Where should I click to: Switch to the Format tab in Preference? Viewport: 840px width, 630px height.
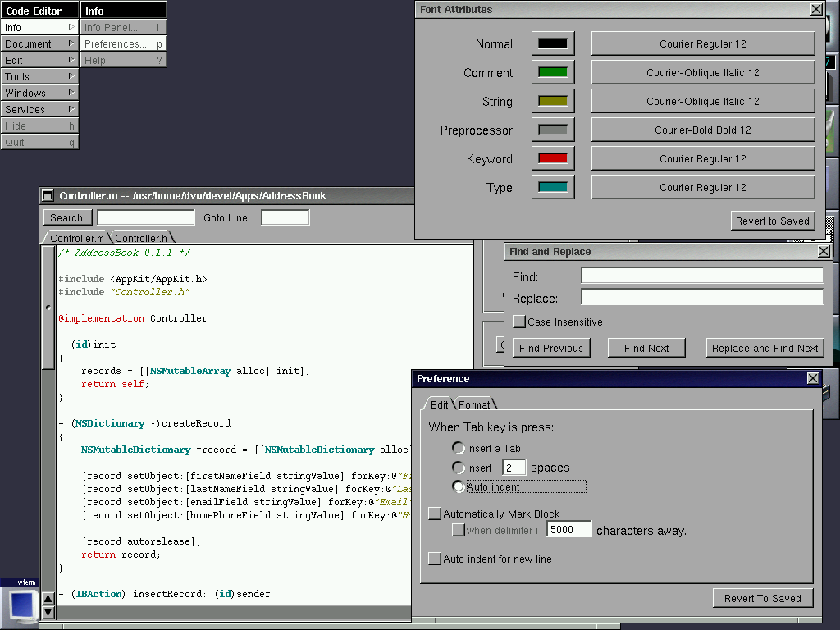click(x=474, y=404)
